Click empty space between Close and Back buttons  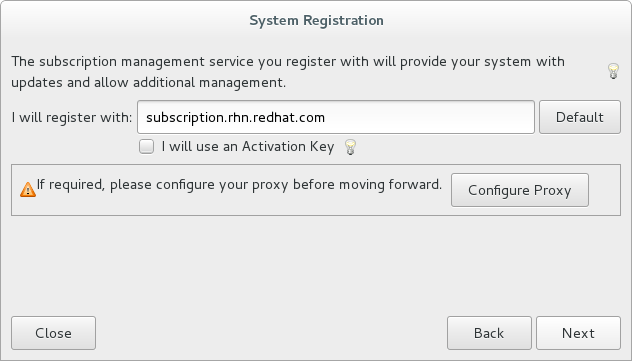pyautogui.click(x=271, y=333)
